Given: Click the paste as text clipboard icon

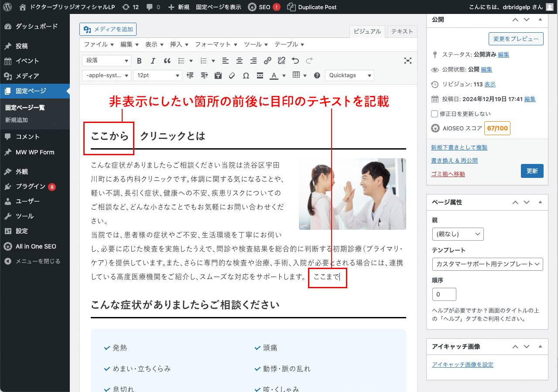Looking at the screenshot, I should (x=218, y=75).
